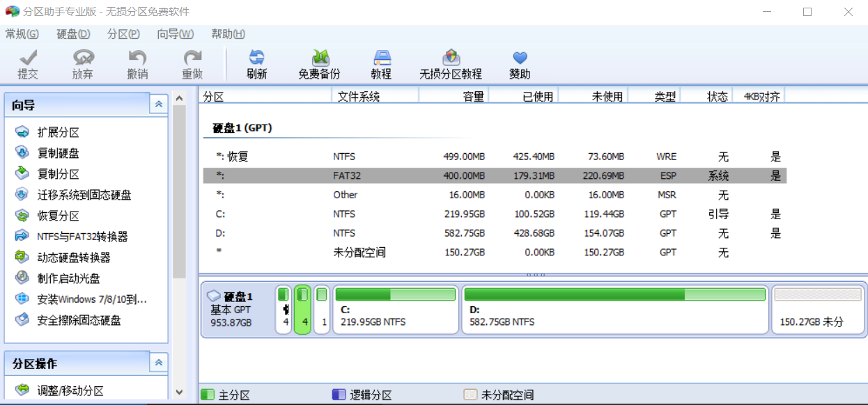This screenshot has width=868, height=405.
Task: Open the 硬盘(D) menu
Action: (73, 34)
